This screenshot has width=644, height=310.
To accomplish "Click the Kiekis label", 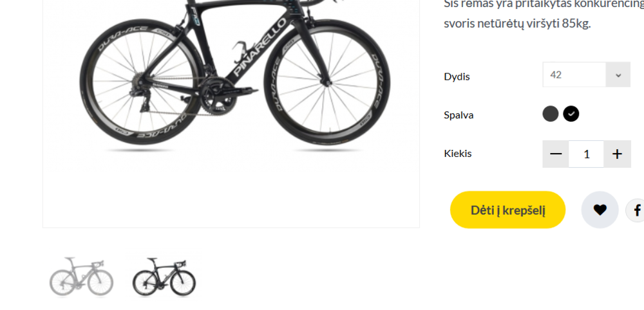I will click(x=457, y=154).
